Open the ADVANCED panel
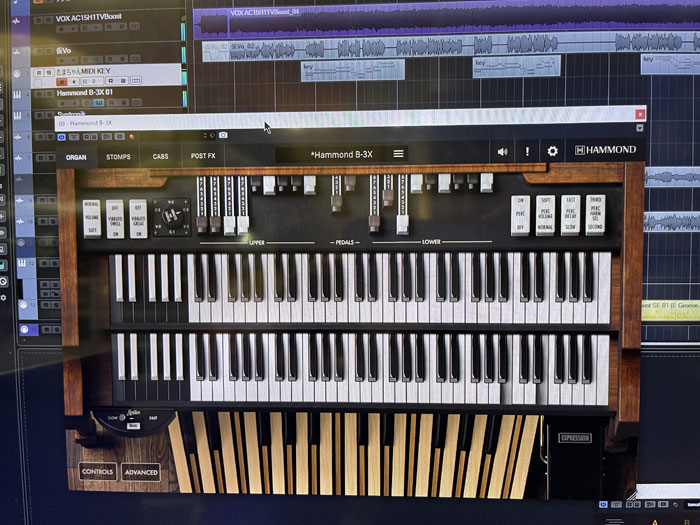This screenshot has height=525, width=700. (141, 472)
